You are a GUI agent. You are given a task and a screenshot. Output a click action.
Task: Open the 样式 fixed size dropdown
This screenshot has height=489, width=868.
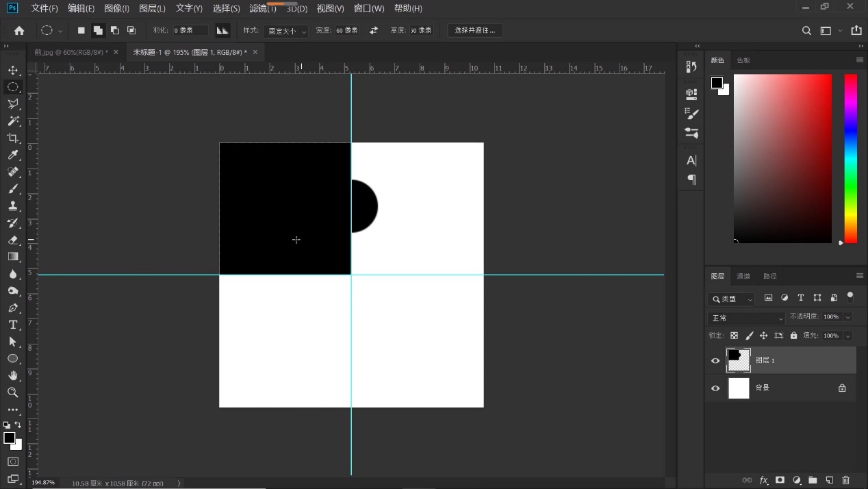coord(285,31)
